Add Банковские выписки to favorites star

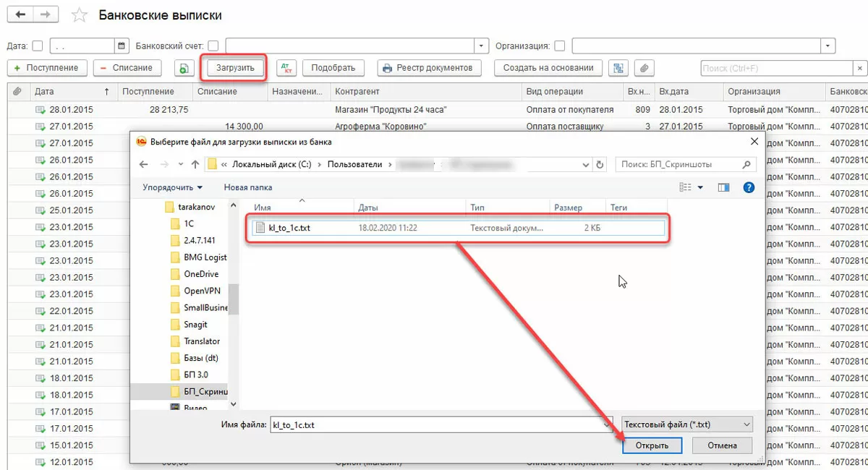pos(80,15)
